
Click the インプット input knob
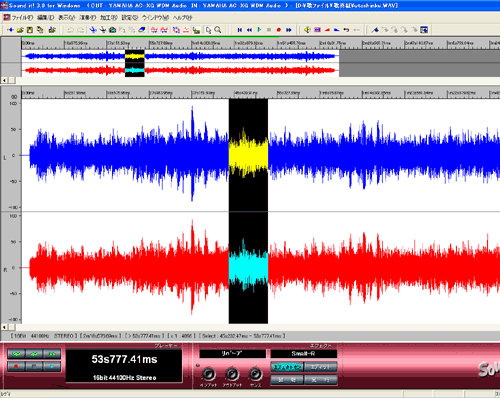pos(209,374)
